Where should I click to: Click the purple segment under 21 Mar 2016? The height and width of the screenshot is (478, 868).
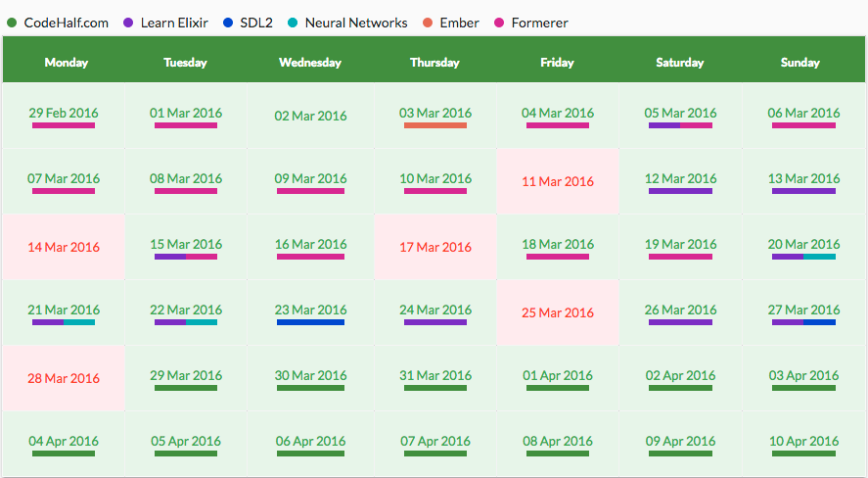click(48, 322)
